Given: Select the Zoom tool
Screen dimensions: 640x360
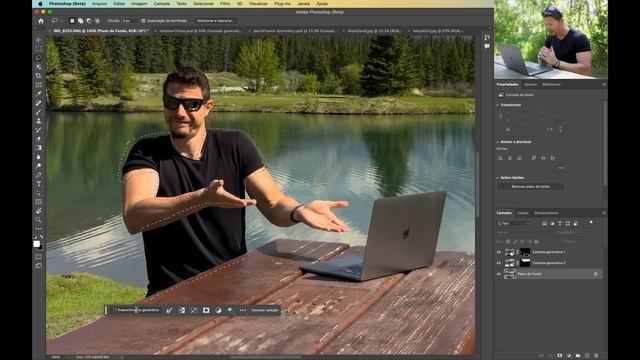Looking at the screenshot, I should click(x=38, y=220).
